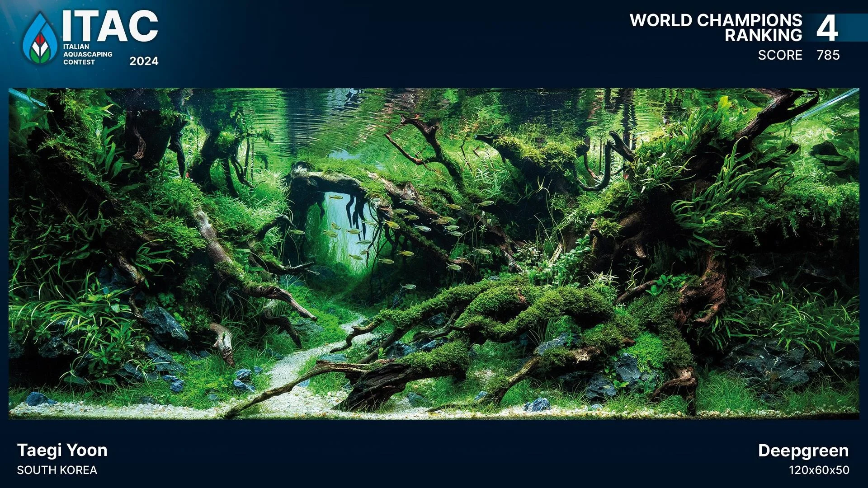Click the SCORE label
868x488 pixels.
(780, 55)
